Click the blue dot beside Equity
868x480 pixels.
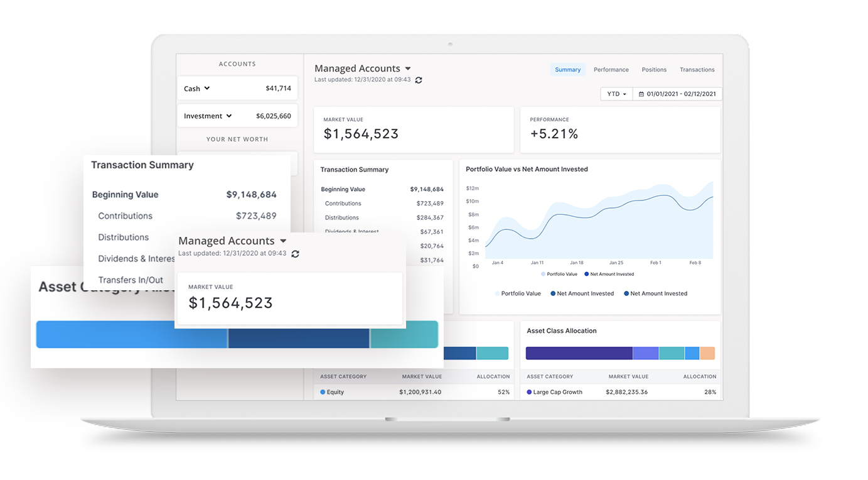pos(323,392)
